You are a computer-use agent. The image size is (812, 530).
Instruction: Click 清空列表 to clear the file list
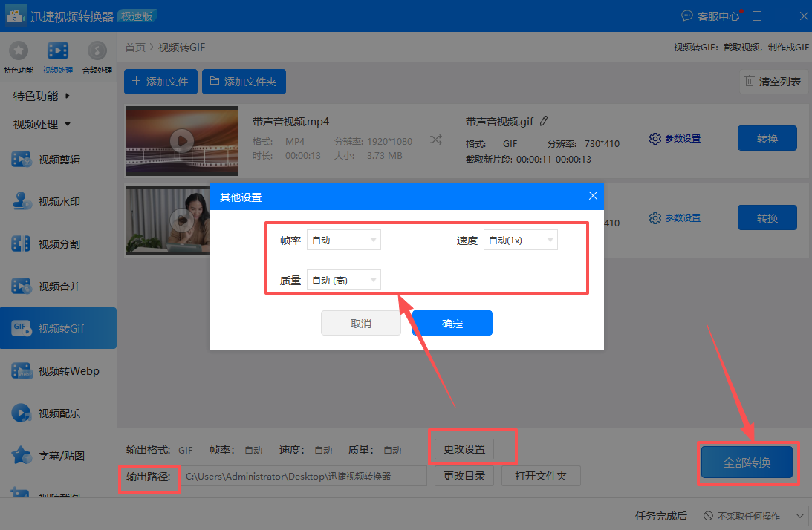coord(773,81)
